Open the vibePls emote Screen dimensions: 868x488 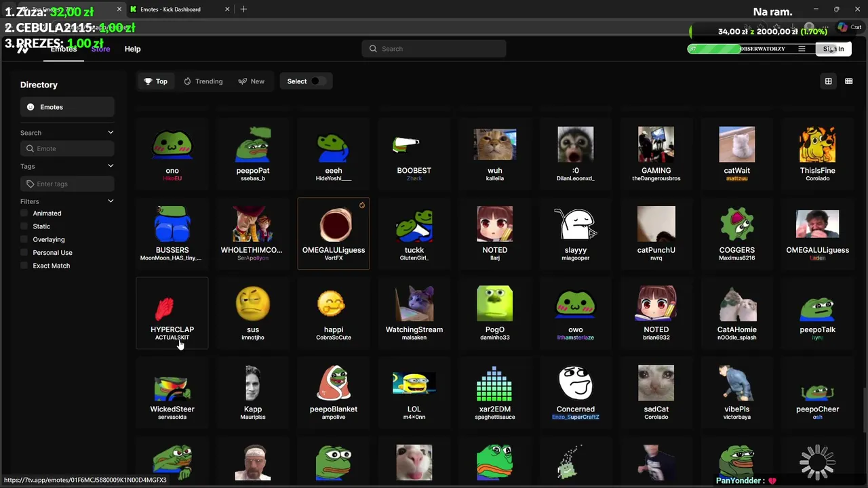pyautogui.click(x=737, y=392)
